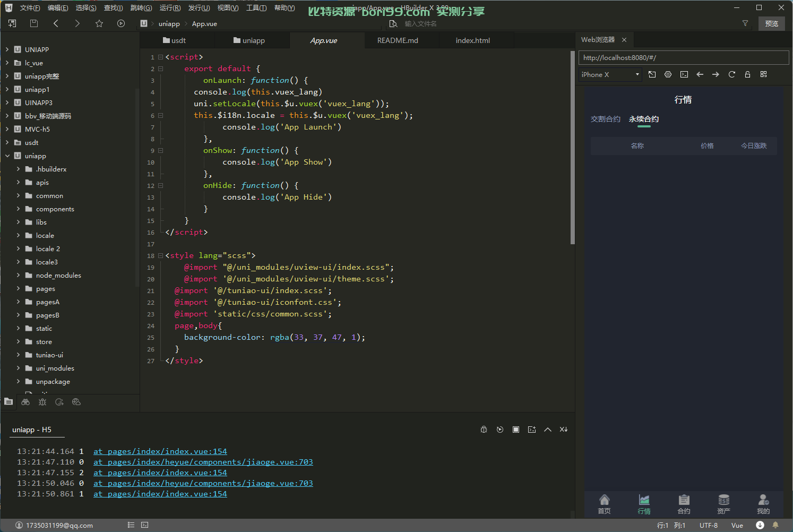Click the console debug bug icon
793x532 pixels.
(x=484, y=430)
